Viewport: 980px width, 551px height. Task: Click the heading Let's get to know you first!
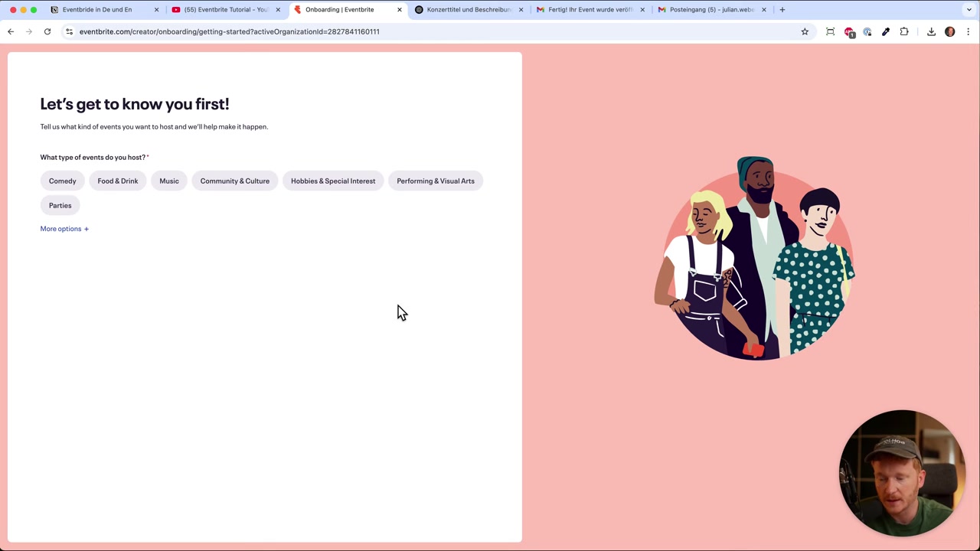[x=135, y=104]
